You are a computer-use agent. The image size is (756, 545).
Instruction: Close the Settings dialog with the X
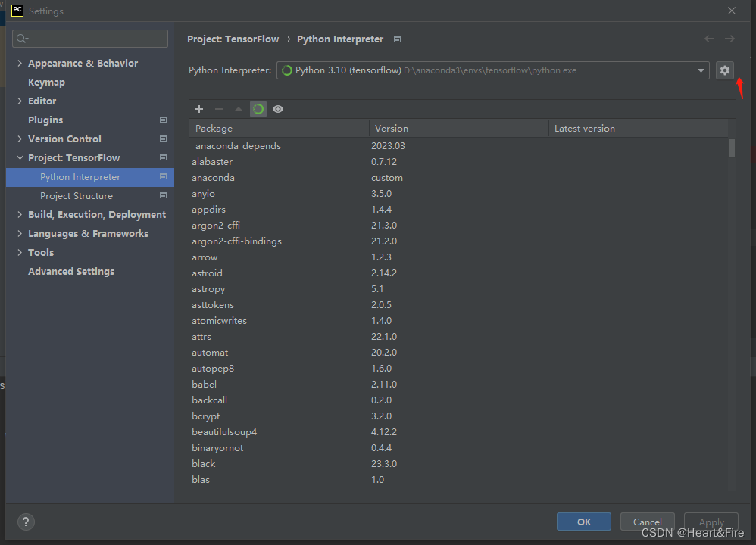point(732,11)
